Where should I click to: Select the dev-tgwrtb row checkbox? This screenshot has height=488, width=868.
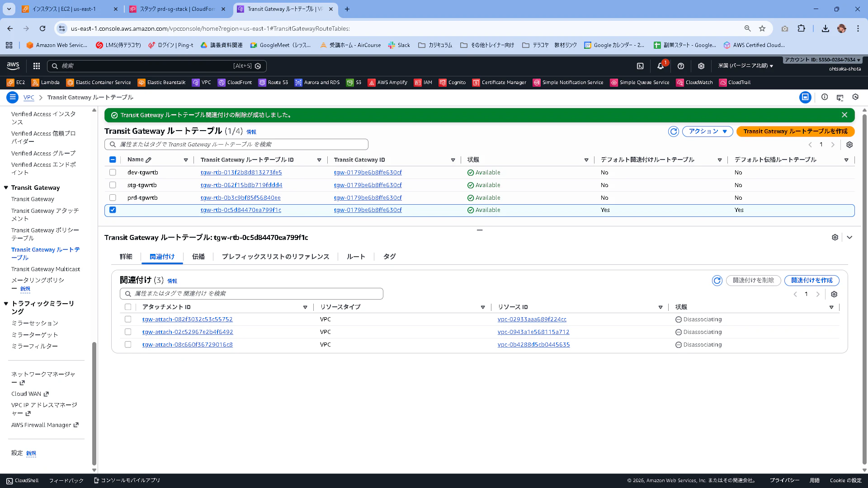point(113,172)
